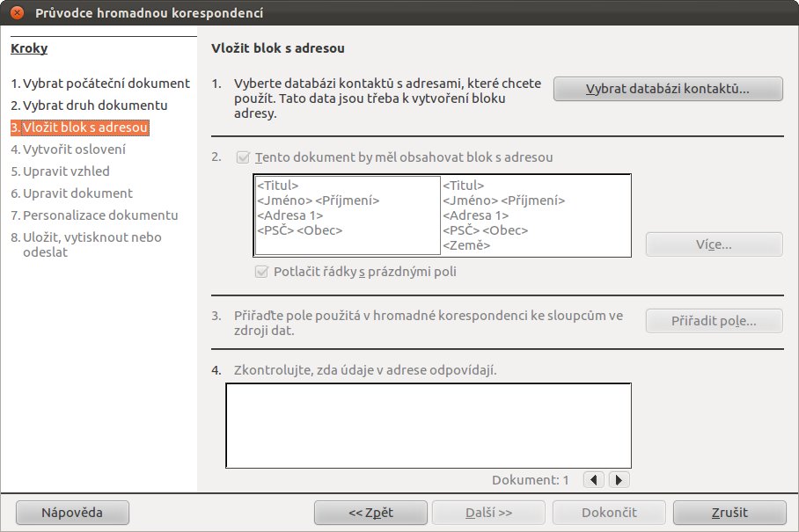Select step '3. Vložit blok s adresou'
This screenshot has height=532, width=799.
pos(79,128)
